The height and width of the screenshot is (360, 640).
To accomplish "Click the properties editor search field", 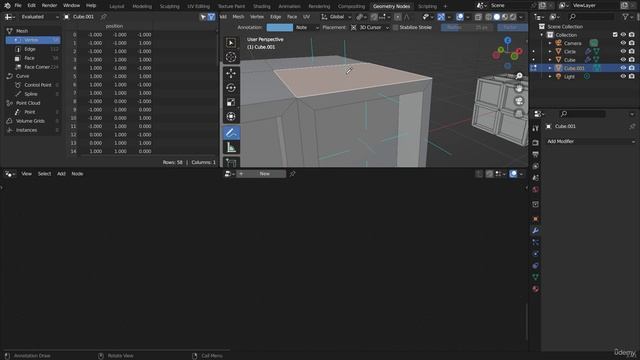I will click(x=582, y=114).
